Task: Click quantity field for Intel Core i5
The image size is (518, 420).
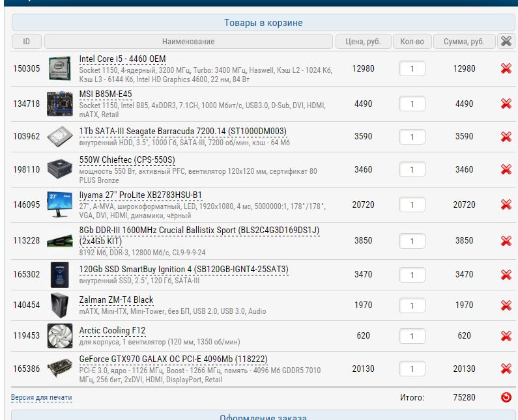Action: pos(412,68)
